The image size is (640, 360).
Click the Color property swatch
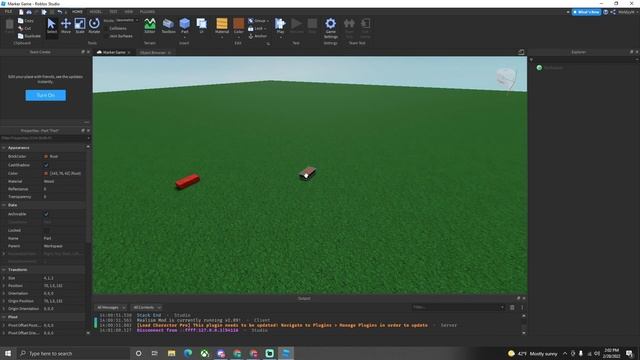(46, 173)
